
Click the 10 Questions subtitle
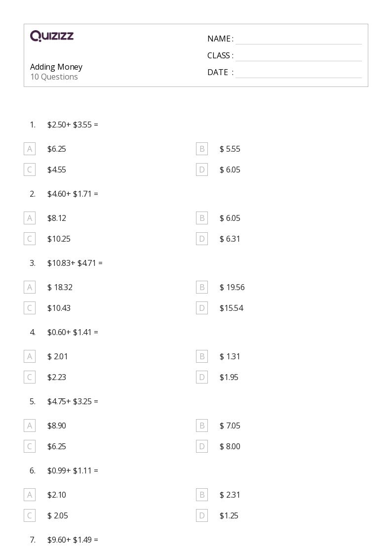[x=54, y=77]
